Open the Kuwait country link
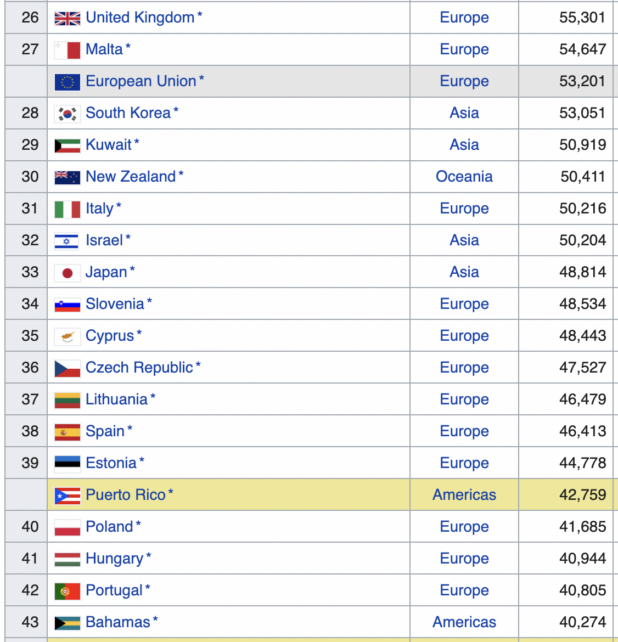 pyautogui.click(x=108, y=145)
